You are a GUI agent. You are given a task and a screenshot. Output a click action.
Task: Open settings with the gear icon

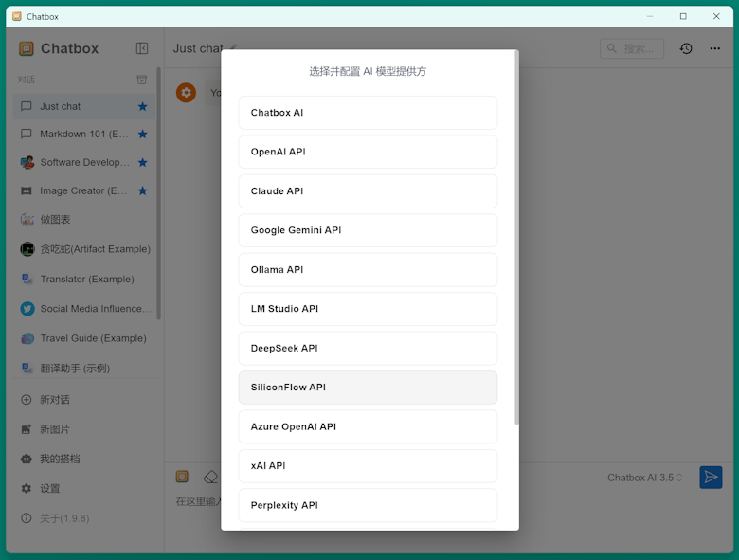[27, 488]
